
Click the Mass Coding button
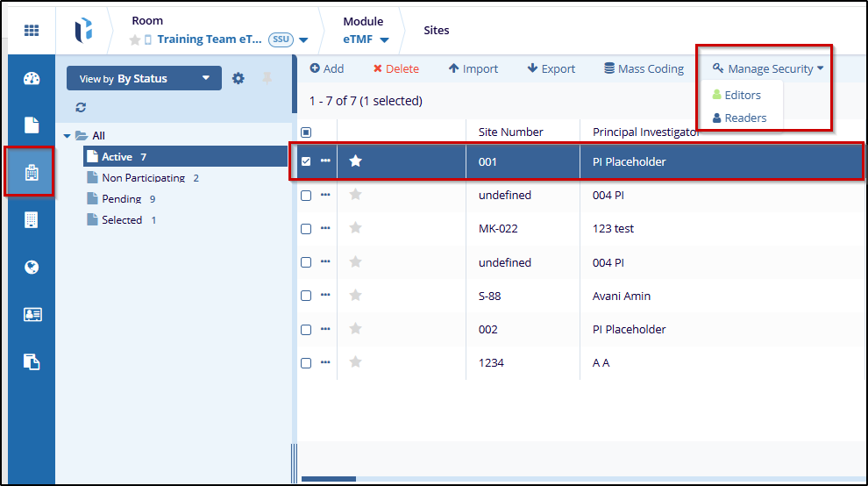pyautogui.click(x=644, y=68)
